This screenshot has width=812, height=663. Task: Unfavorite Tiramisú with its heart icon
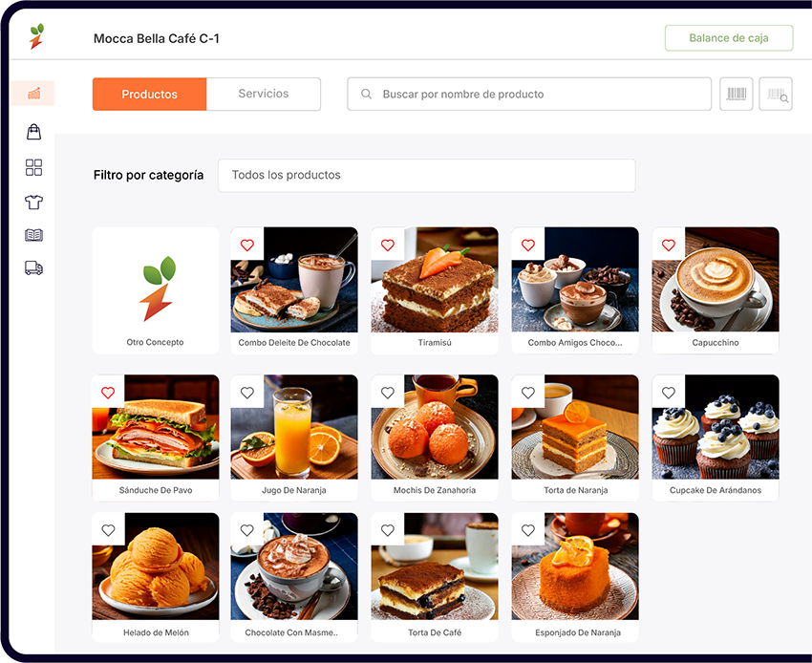point(388,245)
